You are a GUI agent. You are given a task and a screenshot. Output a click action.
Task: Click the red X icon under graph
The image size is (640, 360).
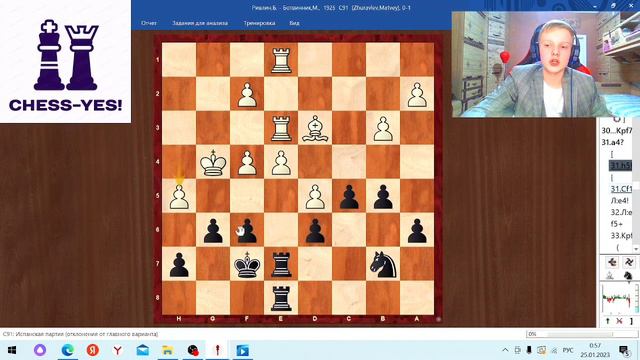pos(619,321)
